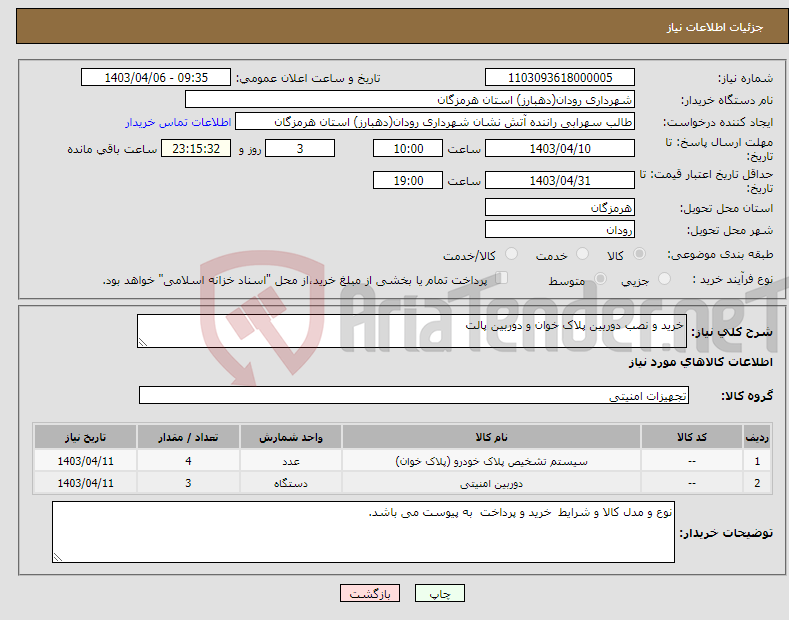Click the quantity cell in دوربین امنیتی row
Screen dimensions: 789x620
coord(188,483)
